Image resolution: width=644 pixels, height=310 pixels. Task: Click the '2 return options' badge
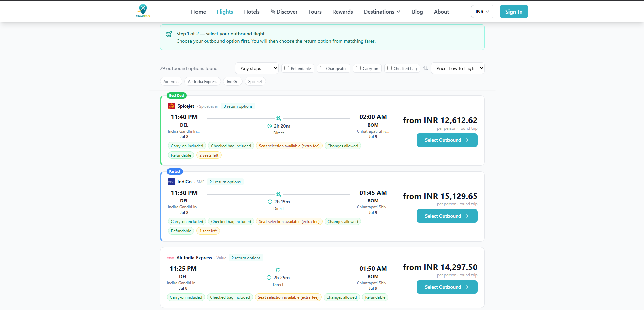coord(246,258)
